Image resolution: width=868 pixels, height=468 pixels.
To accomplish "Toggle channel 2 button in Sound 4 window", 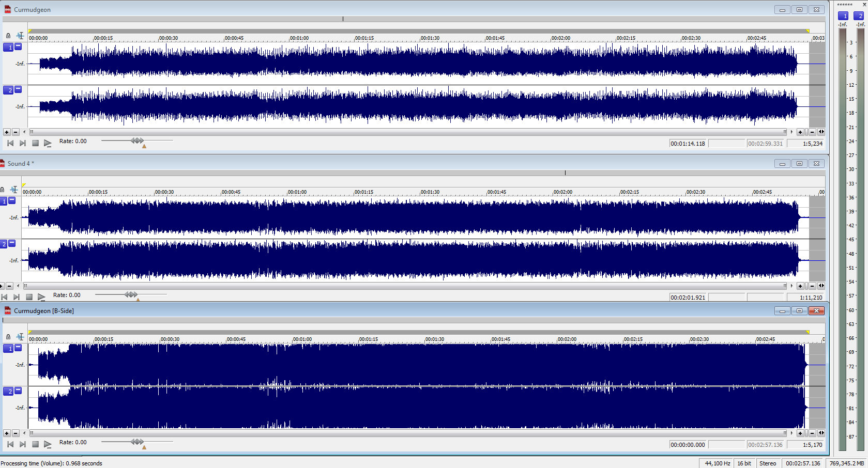I will pos(3,244).
